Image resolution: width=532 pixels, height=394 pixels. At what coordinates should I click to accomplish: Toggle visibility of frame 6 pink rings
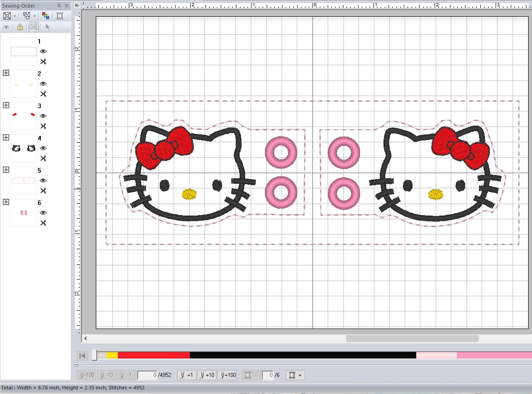coord(43,213)
